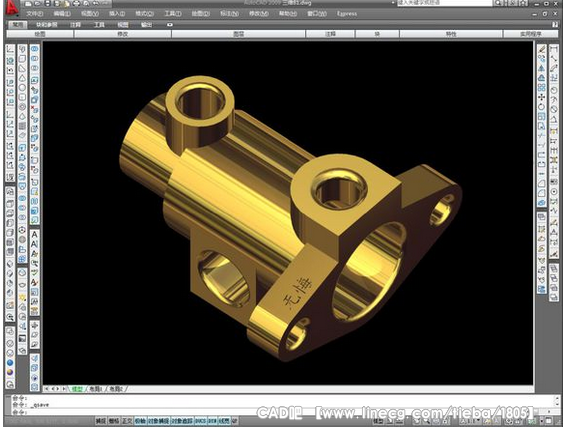
Task: Select the Wedge solid tool
Action: point(22,68)
